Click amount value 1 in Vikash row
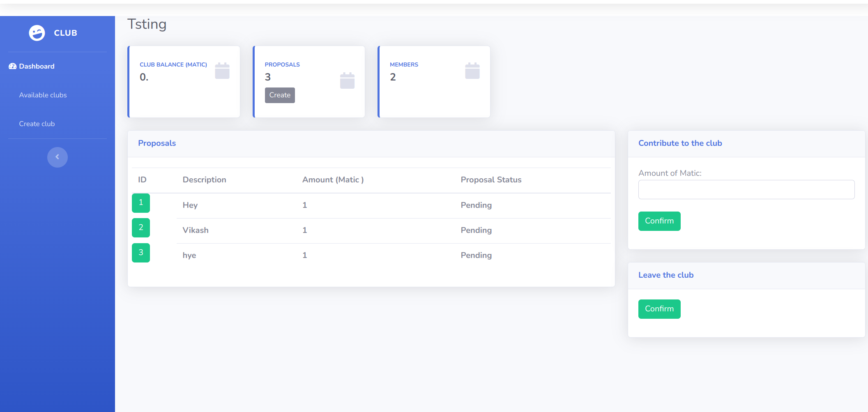The height and width of the screenshot is (412, 868). pyautogui.click(x=305, y=230)
